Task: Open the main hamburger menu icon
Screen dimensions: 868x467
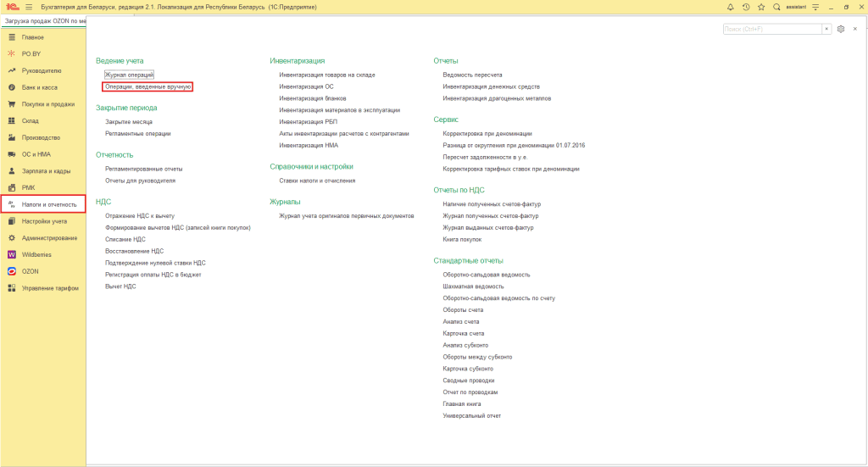Action: coord(29,7)
